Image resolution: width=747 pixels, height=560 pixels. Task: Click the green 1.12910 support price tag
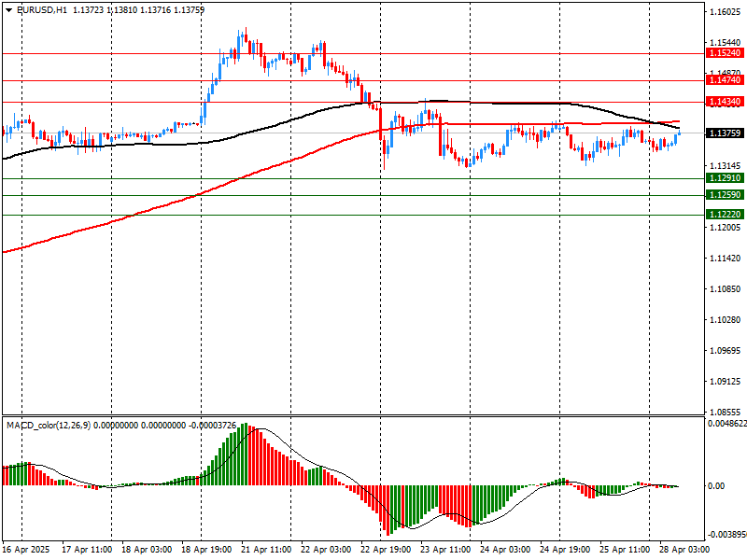(x=725, y=178)
